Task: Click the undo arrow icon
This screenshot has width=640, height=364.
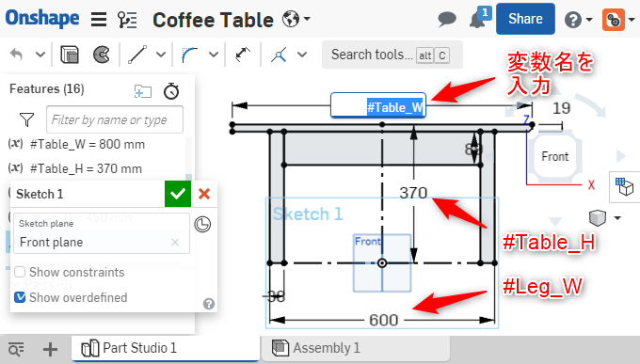Action: [x=16, y=55]
